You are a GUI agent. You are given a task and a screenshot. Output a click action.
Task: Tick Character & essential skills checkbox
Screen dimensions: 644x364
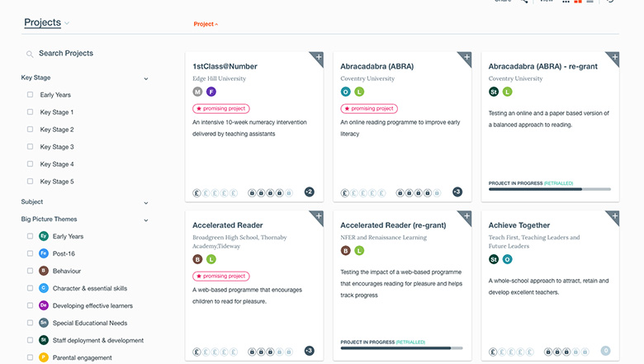(30, 288)
